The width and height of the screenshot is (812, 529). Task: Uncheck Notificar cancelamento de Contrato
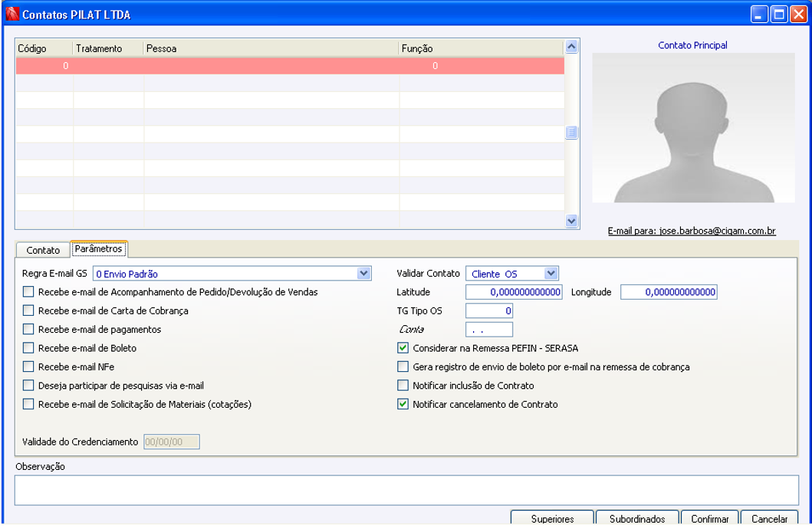[x=403, y=404]
